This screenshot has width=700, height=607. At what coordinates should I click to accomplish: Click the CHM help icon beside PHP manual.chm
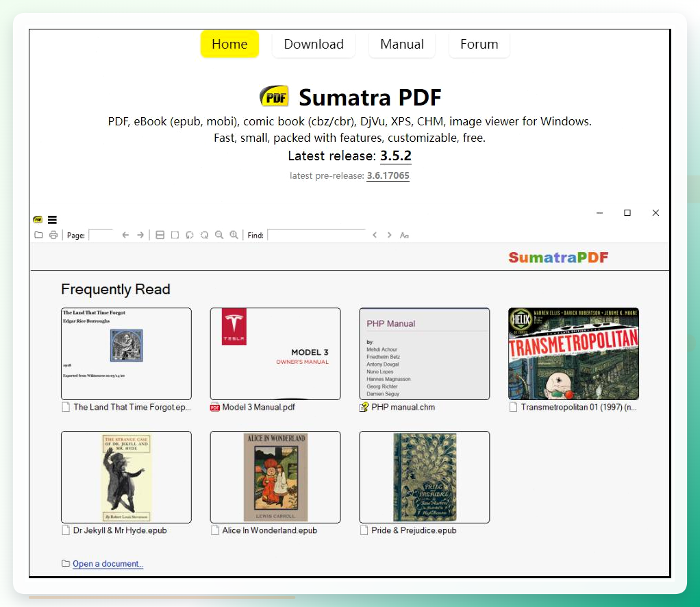pyautogui.click(x=364, y=408)
